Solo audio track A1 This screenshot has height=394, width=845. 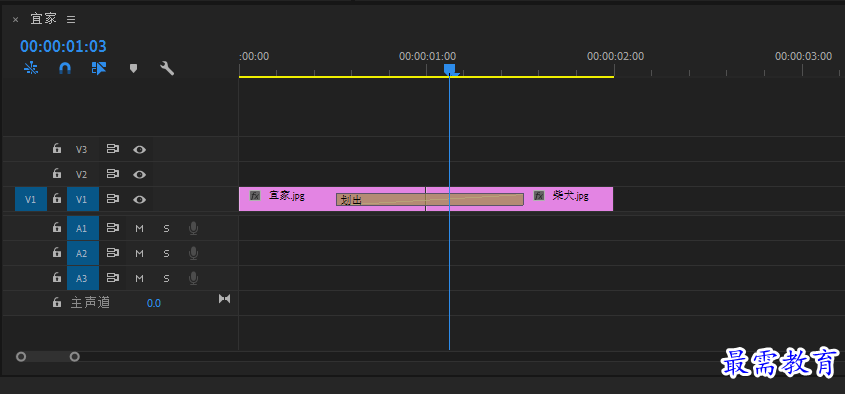[167, 229]
